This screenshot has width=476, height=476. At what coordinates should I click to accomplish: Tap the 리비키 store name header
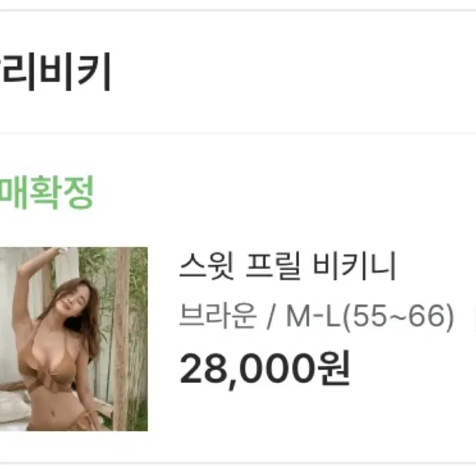[x=55, y=72]
